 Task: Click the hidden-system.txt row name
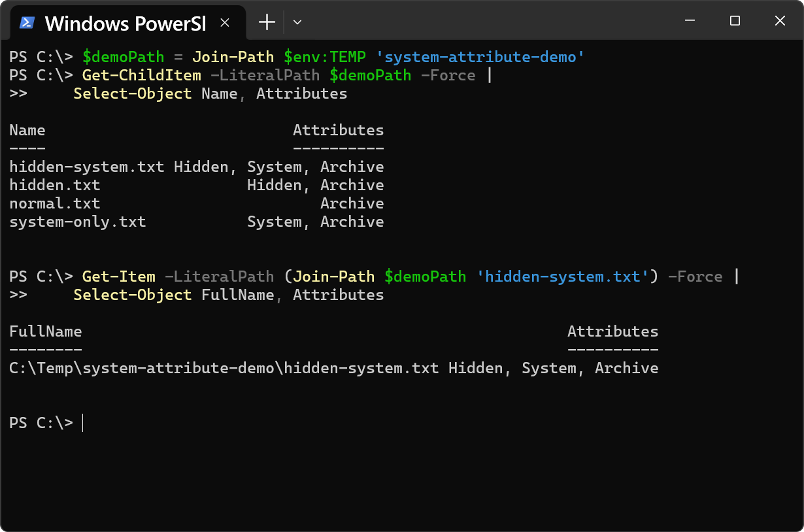tap(87, 167)
